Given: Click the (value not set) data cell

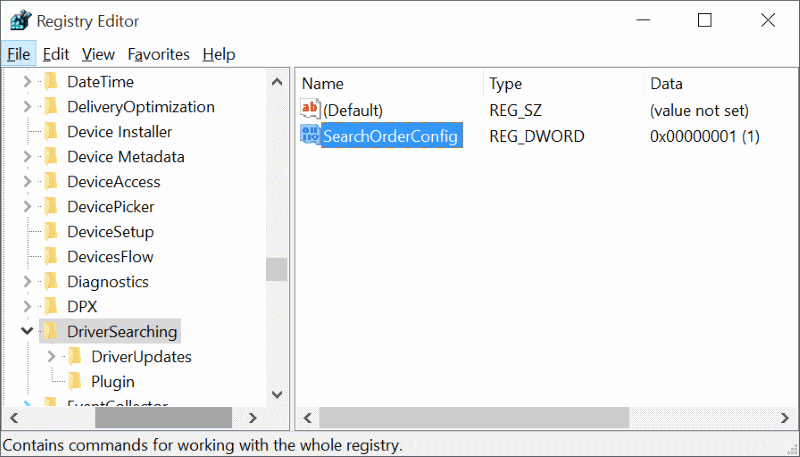Looking at the screenshot, I should point(699,110).
